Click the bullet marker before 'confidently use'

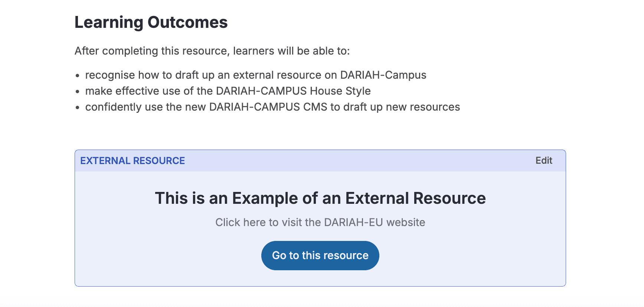tap(78, 108)
